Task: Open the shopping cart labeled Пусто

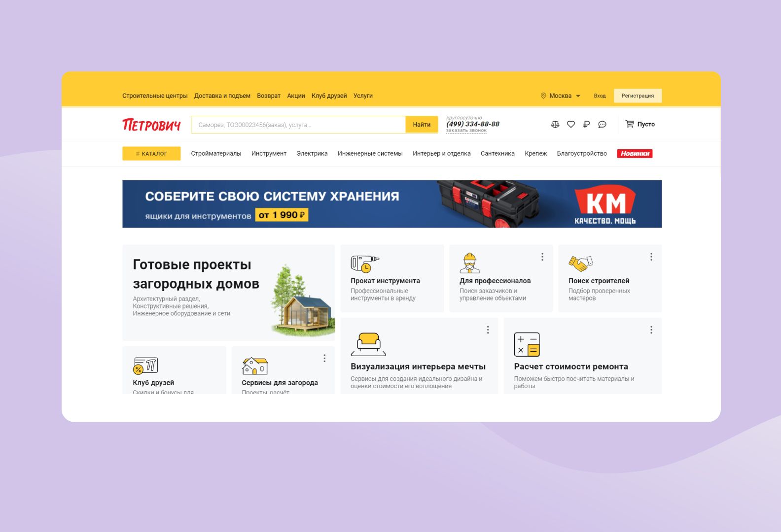Action: [640, 124]
